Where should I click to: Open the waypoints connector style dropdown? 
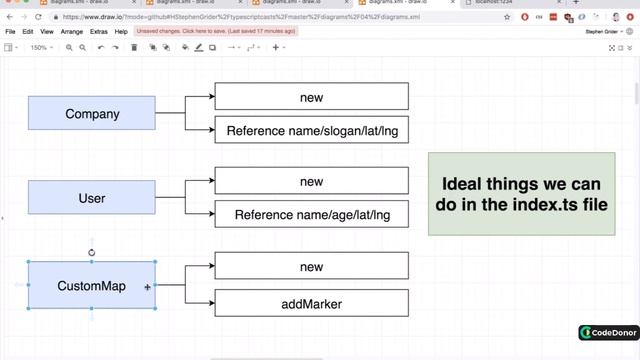(x=253, y=48)
